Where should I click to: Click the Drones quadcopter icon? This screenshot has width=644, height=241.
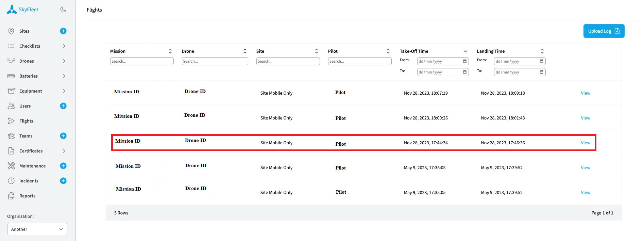pos(11,61)
